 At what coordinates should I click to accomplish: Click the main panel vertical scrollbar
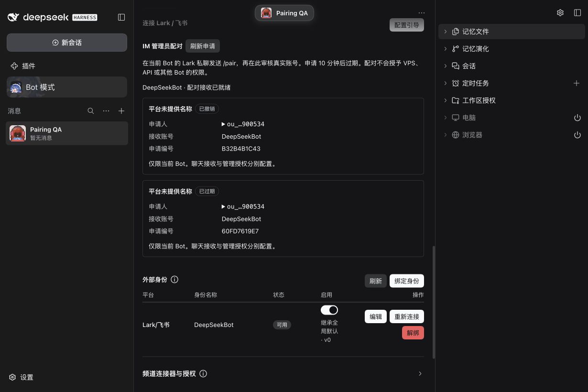coord(434,302)
